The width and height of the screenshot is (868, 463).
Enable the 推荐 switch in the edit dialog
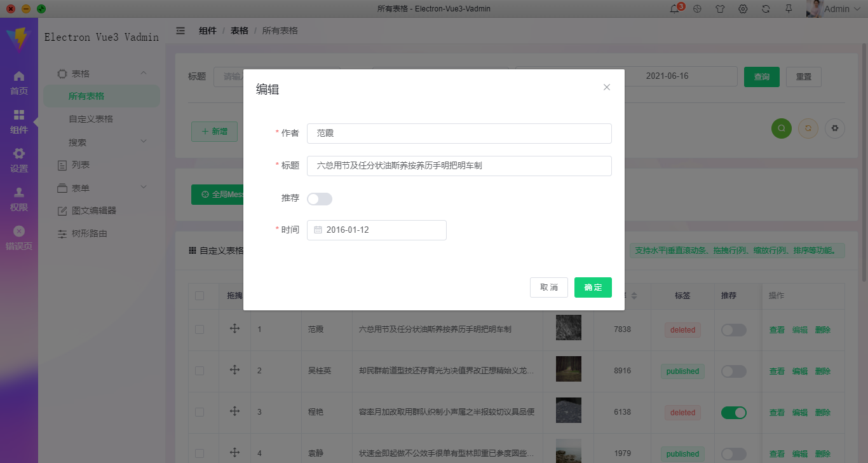[x=320, y=199]
